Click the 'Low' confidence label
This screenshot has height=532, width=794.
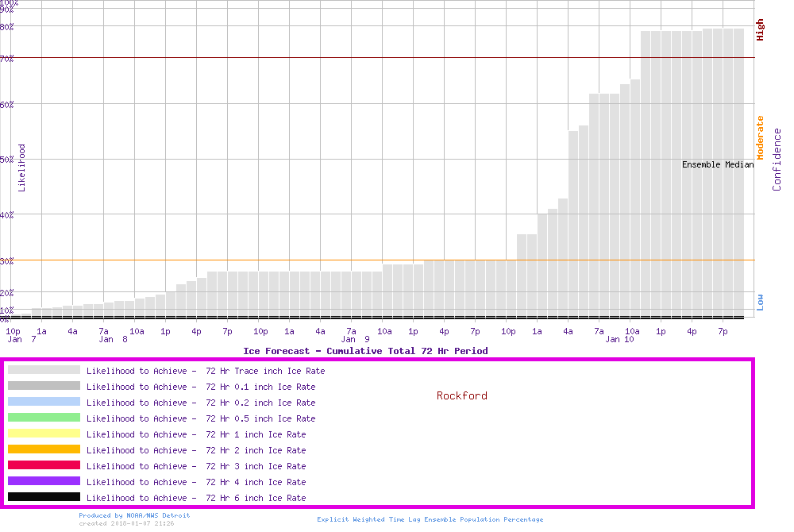click(x=760, y=302)
